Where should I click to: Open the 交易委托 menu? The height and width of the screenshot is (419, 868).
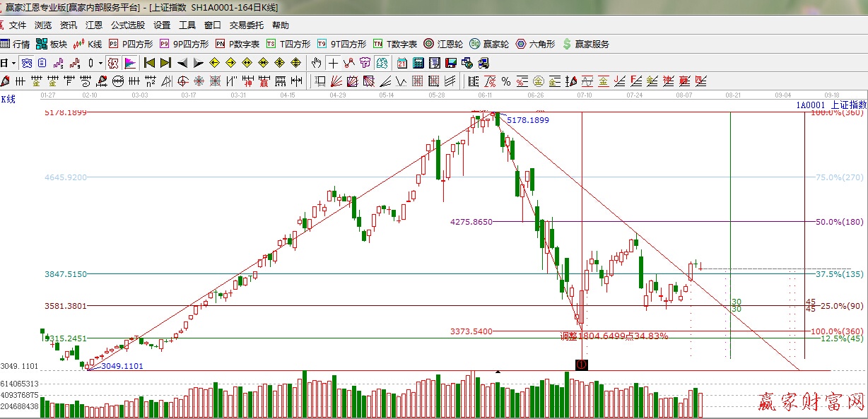click(x=246, y=25)
